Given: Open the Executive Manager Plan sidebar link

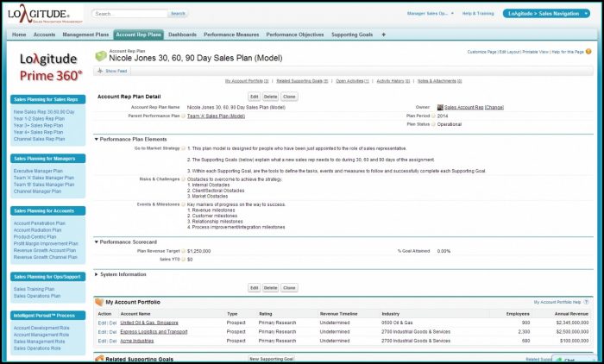Looking at the screenshot, I should pos(38,171).
